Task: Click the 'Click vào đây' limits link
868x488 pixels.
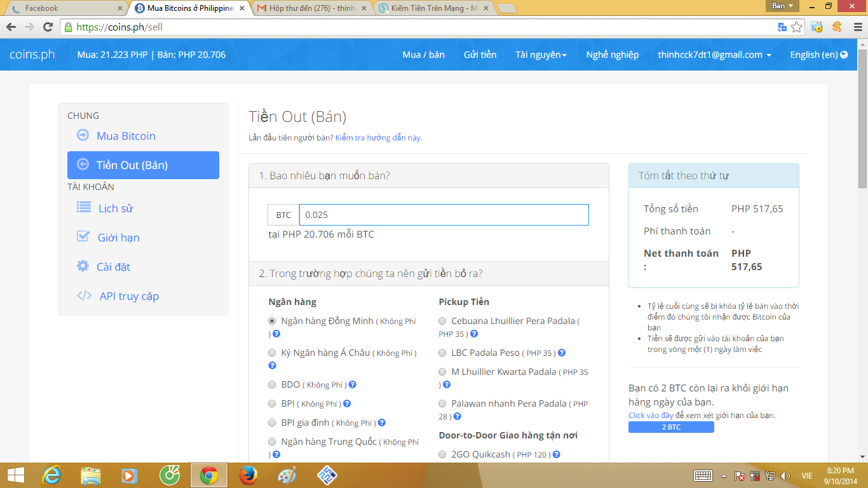Action: (x=651, y=416)
